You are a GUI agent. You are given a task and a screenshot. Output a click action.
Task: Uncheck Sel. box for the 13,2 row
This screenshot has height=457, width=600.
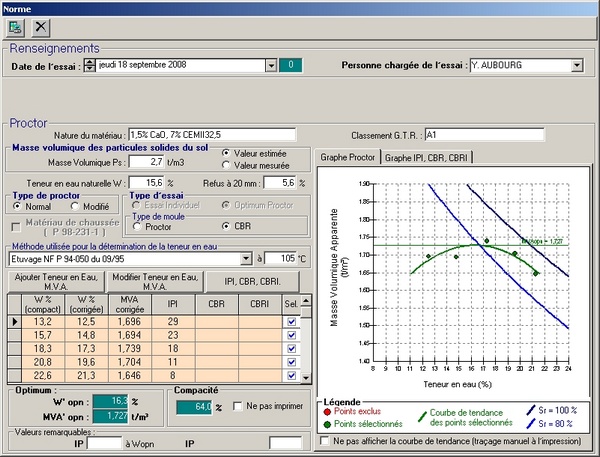[291, 322]
